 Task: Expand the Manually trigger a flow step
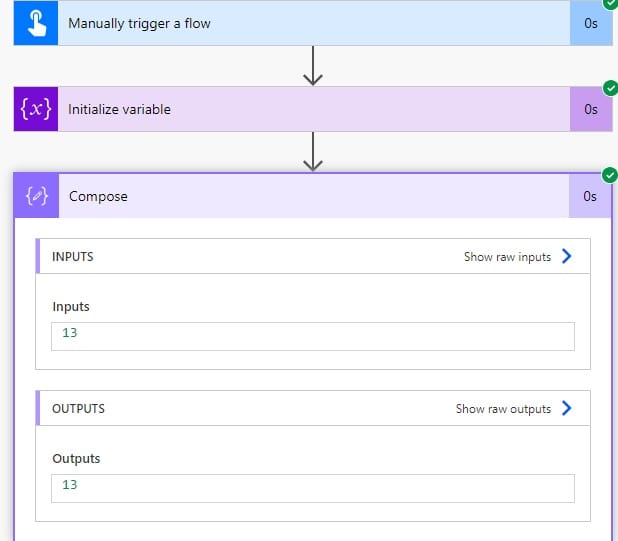(313, 23)
